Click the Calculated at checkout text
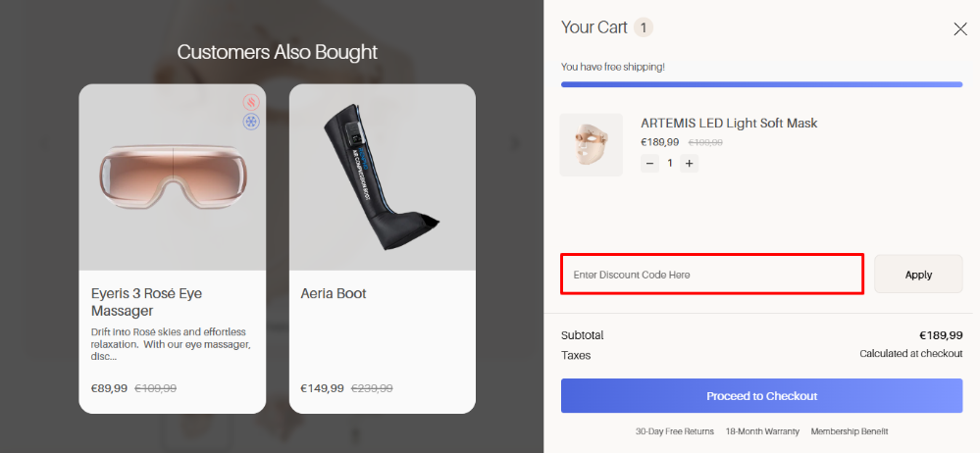Viewport: 980px width, 453px height. [910, 354]
